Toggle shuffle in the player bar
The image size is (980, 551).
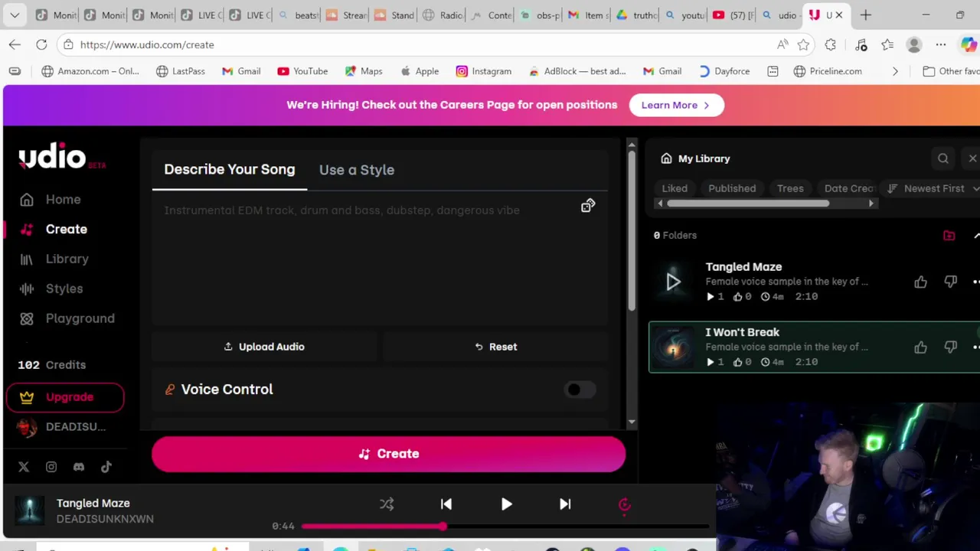click(387, 504)
